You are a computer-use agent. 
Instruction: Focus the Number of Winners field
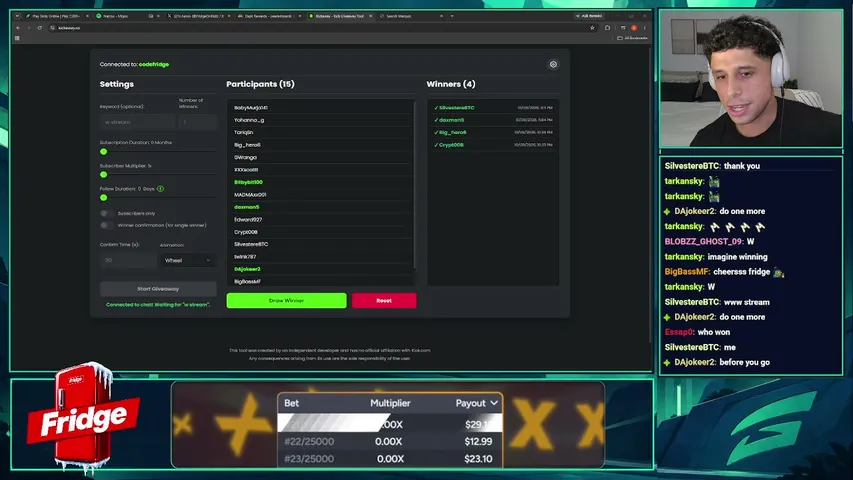[x=197, y=122]
